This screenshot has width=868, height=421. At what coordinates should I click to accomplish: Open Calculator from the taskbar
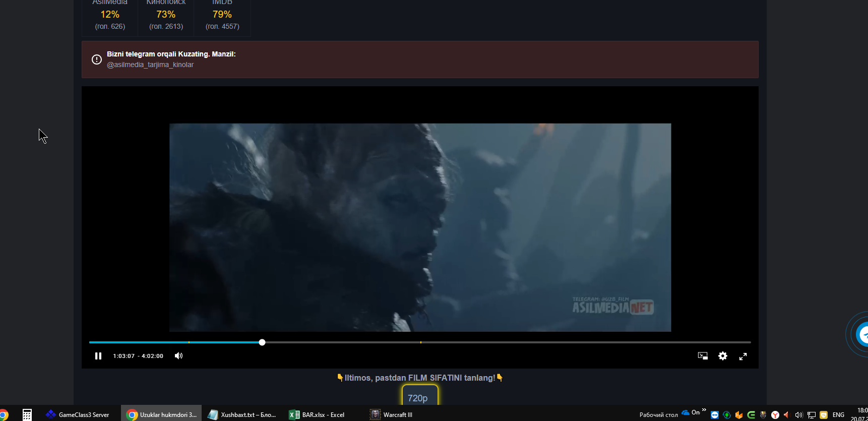(x=27, y=414)
